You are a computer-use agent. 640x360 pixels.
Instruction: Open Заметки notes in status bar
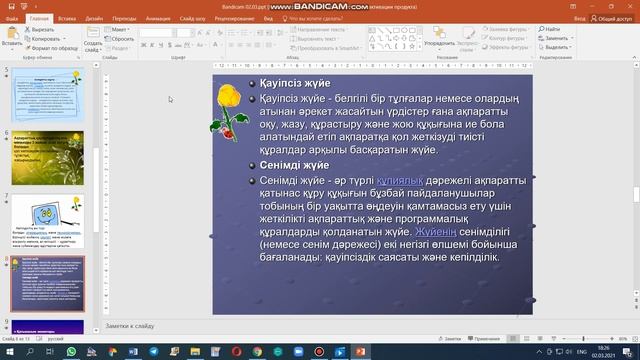[449, 339]
